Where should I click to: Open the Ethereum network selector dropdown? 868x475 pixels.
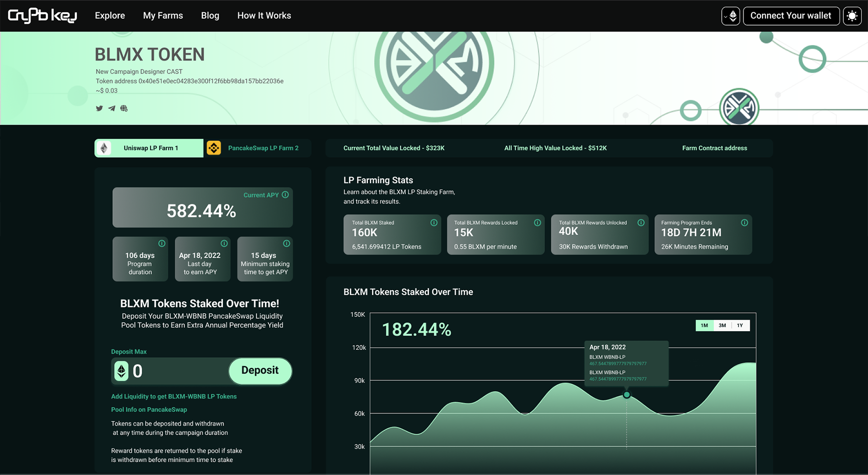[731, 16]
